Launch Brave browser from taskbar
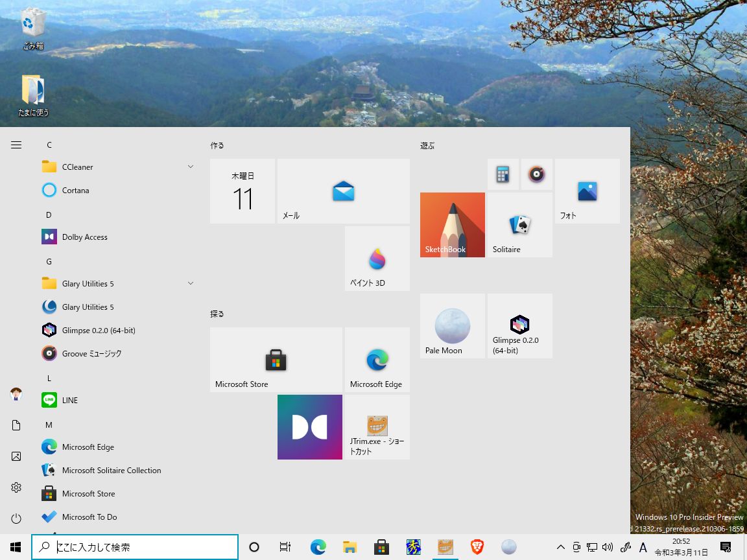 477,547
